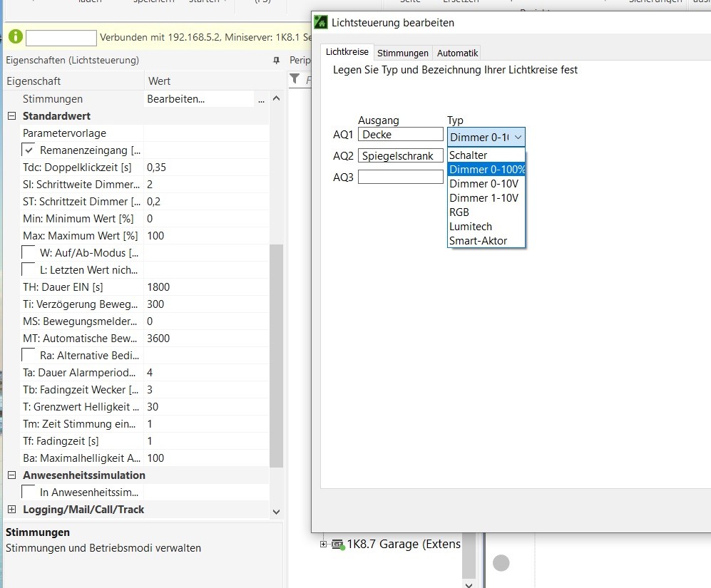Viewport: 711px width, 588px height.
Task: Click the gray circle on the canvas
Action: click(x=501, y=563)
